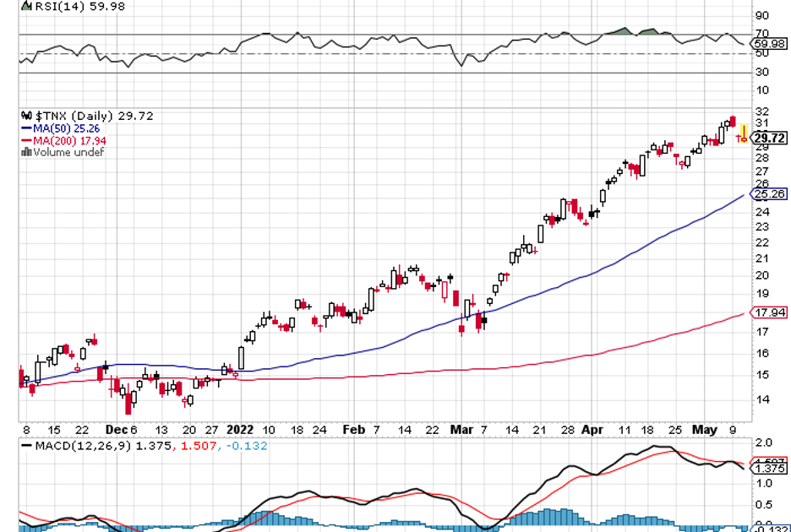The image size is (791, 532).
Task: Click the price axis label 16
Action: [x=761, y=353]
